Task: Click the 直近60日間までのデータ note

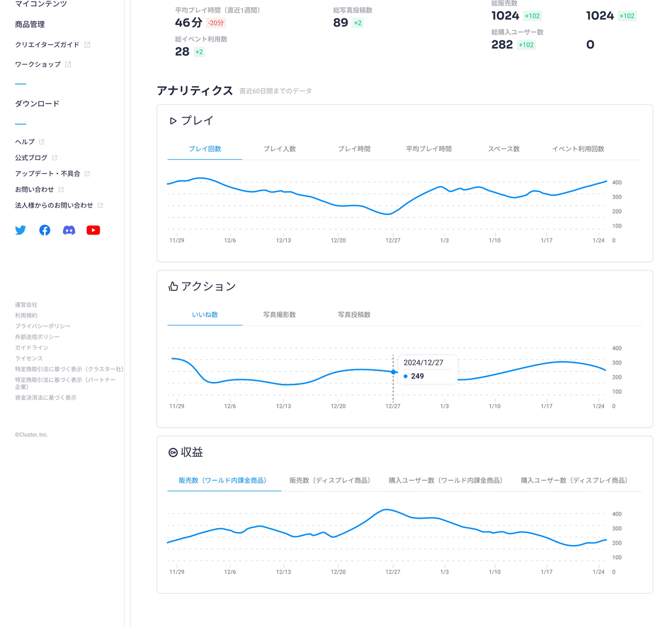Action: click(276, 91)
